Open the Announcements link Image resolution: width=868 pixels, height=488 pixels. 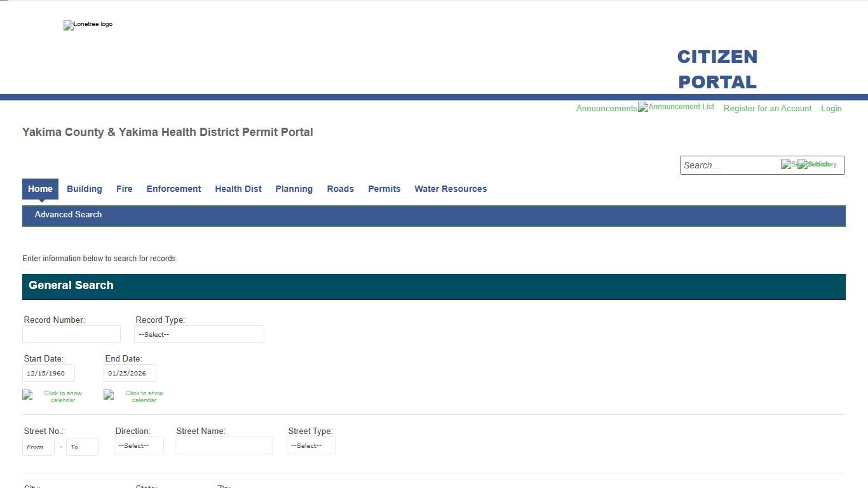tap(606, 109)
